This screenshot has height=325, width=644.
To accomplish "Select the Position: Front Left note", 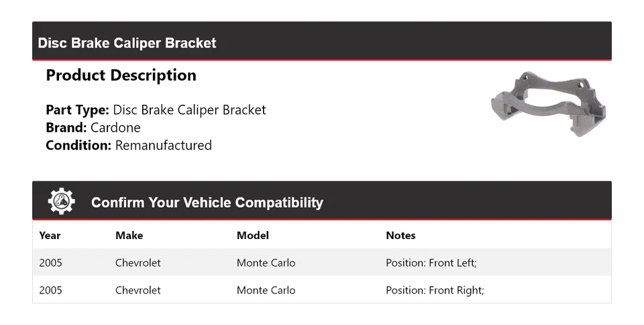I will [431, 263].
